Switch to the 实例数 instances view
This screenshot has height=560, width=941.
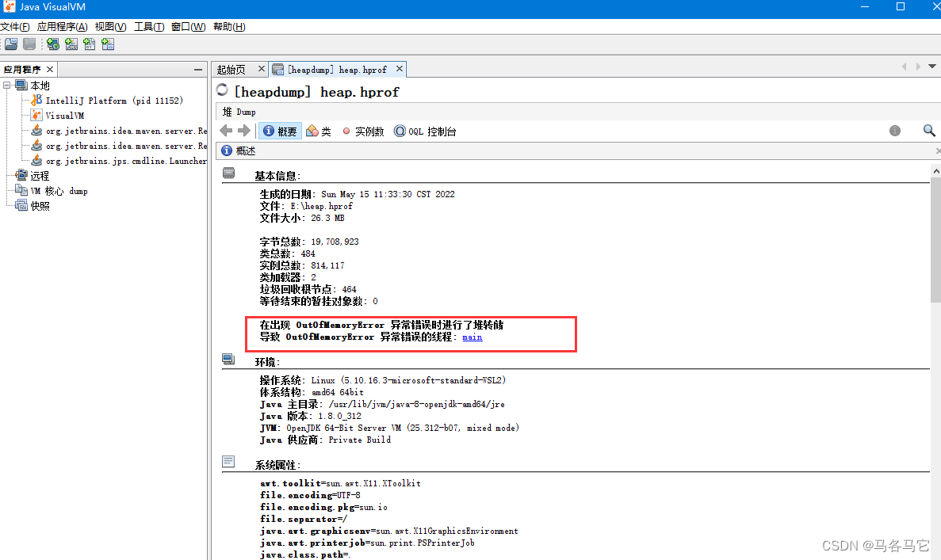tap(363, 131)
